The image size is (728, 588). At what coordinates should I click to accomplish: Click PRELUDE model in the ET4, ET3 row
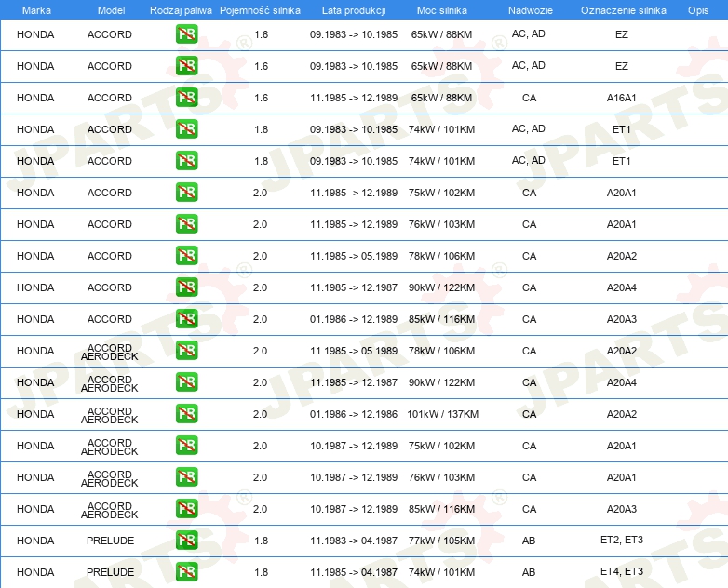point(110,572)
